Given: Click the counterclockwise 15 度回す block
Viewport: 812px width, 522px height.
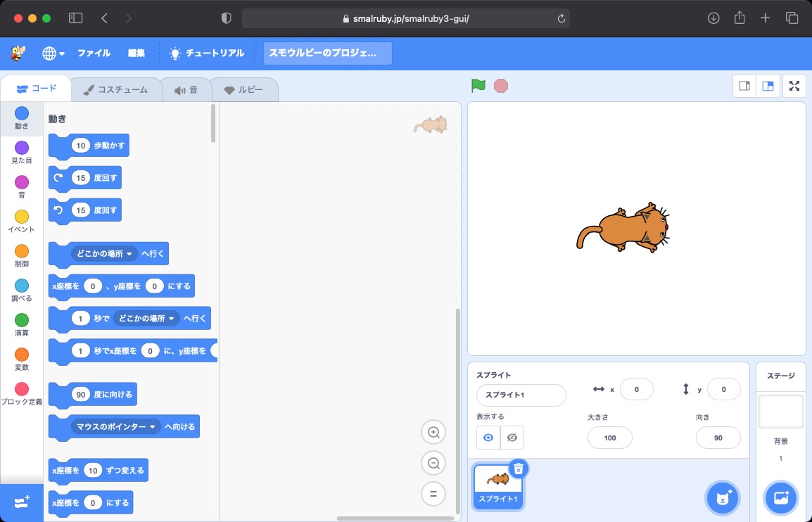Looking at the screenshot, I should click(85, 210).
